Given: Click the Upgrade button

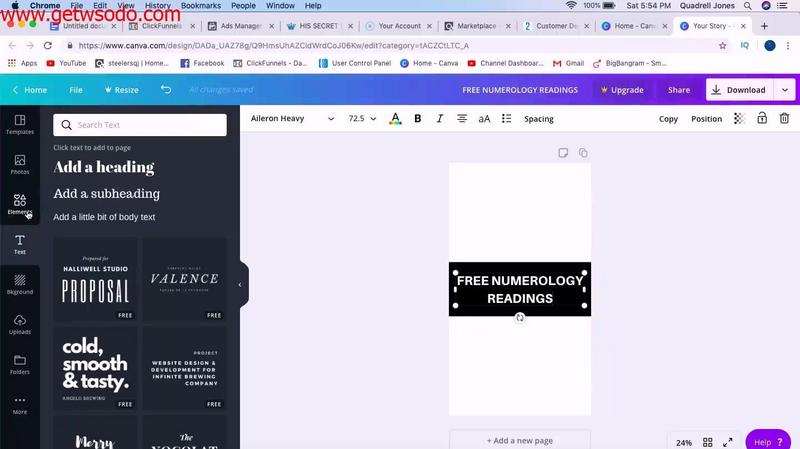Looking at the screenshot, I should click(x=622, y=90).
